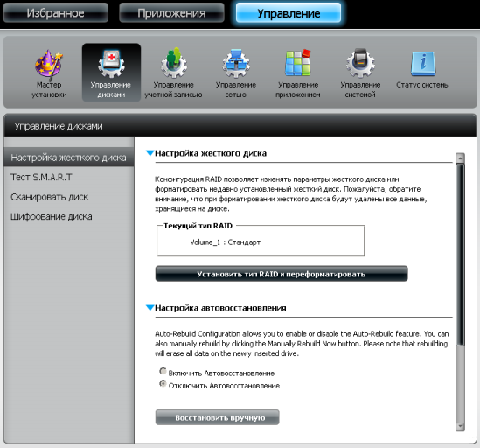Open the Управление приложением icon
The height and width of the screenshot is (448, 480).
(x=298, y=62)
